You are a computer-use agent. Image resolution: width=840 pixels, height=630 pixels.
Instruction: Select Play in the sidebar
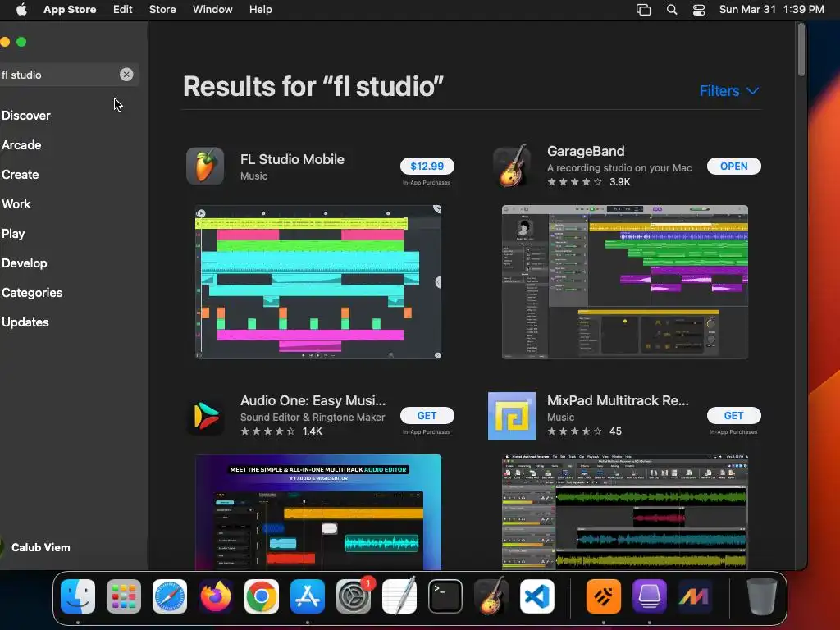pos(13,234)
